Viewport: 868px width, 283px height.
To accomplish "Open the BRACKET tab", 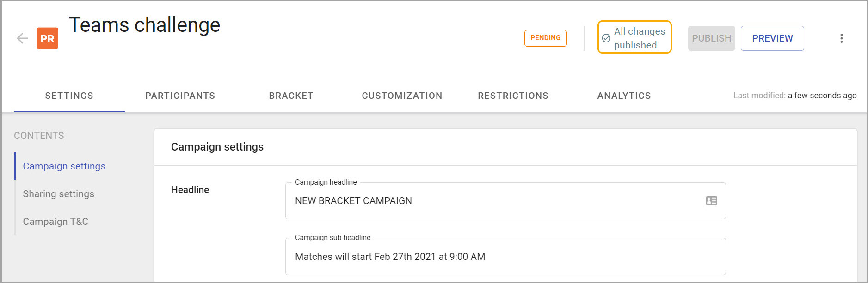I will (291, 96).
